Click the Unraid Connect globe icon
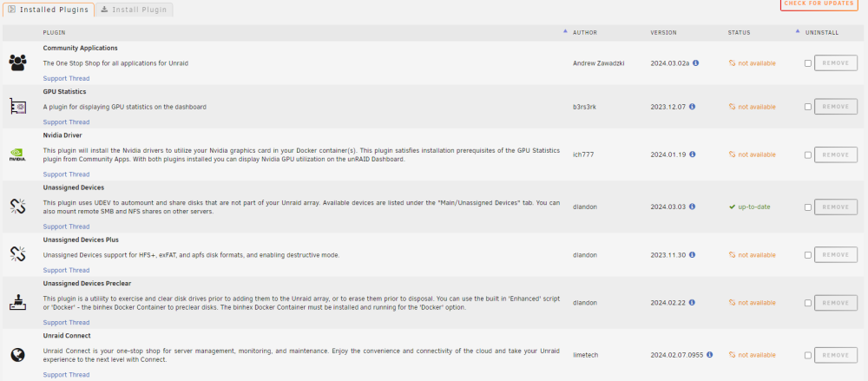Image resolution: width=868 pixels, height=381 pixels. click(x=17, y=355)
